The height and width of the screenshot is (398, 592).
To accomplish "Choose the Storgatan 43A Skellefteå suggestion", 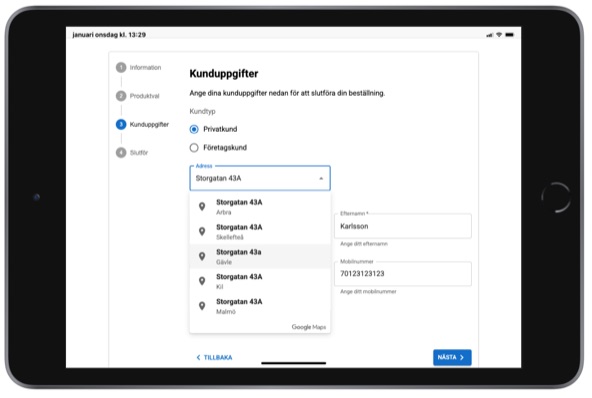I will pos(260,231).
